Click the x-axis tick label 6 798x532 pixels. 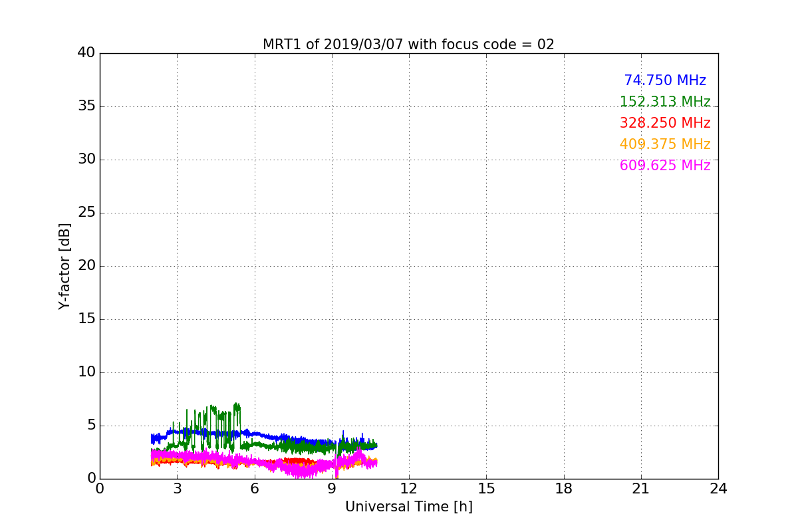pos(255,489)
